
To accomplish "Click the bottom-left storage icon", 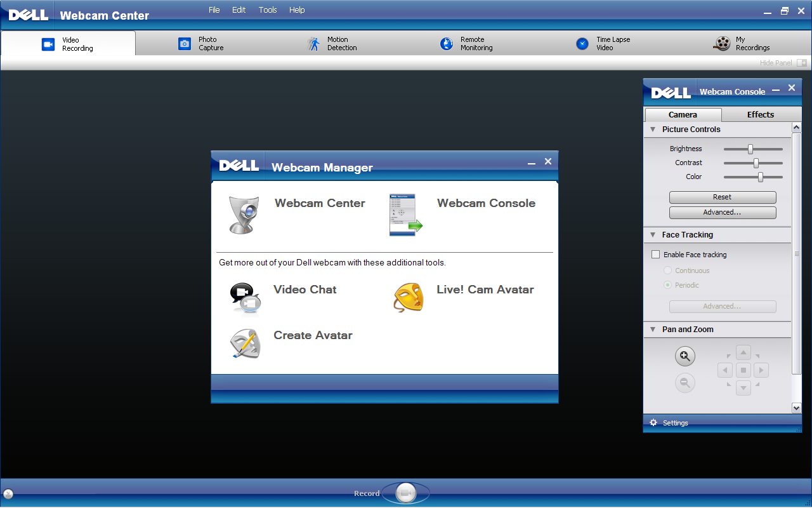I will click(8, 494).
